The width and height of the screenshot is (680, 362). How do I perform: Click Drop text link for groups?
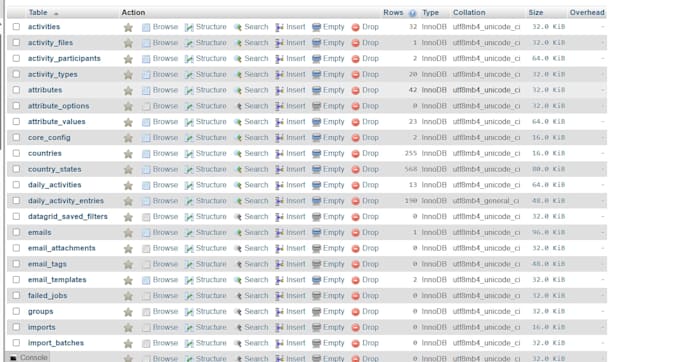tap(370, 311)
